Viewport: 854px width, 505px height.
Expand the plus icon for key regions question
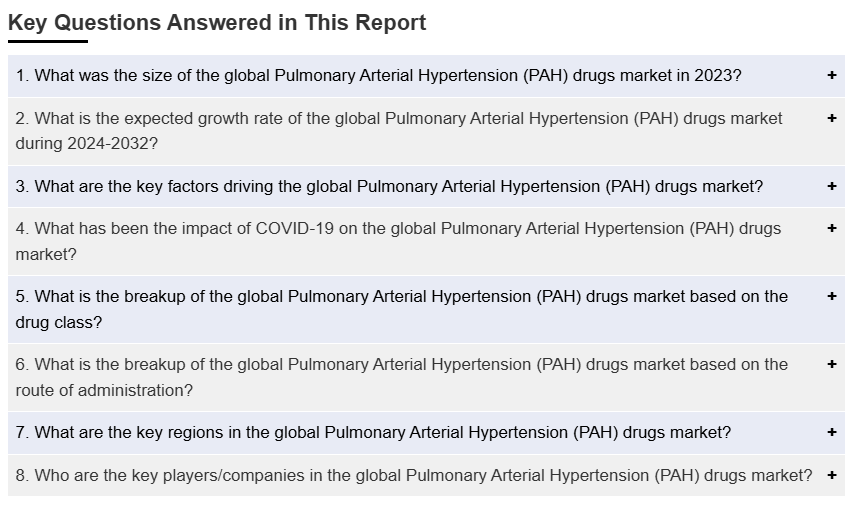(x=831, y=432)
